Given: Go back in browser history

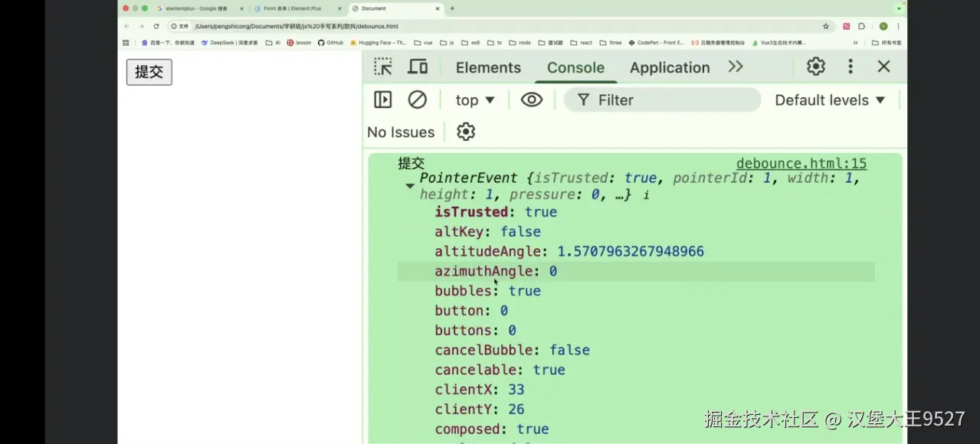Looking at the screenshot, I should [126, 26].
